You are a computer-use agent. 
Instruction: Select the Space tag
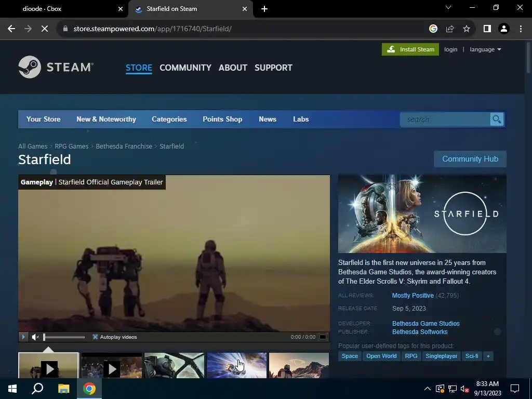350,356
